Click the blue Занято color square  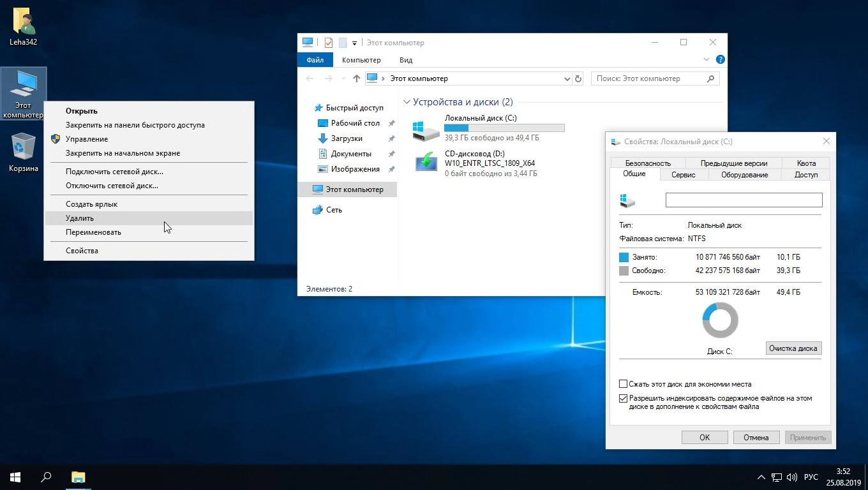[624, 257]
